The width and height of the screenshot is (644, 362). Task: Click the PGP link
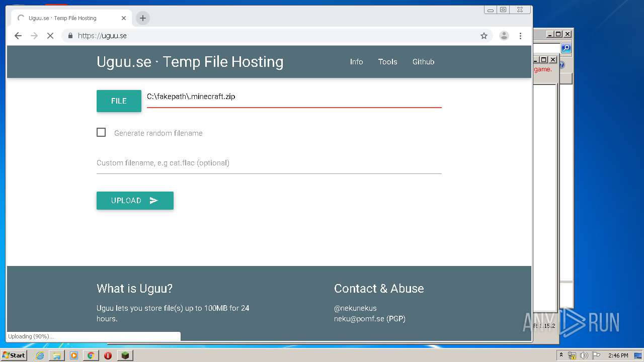[396, 319]
